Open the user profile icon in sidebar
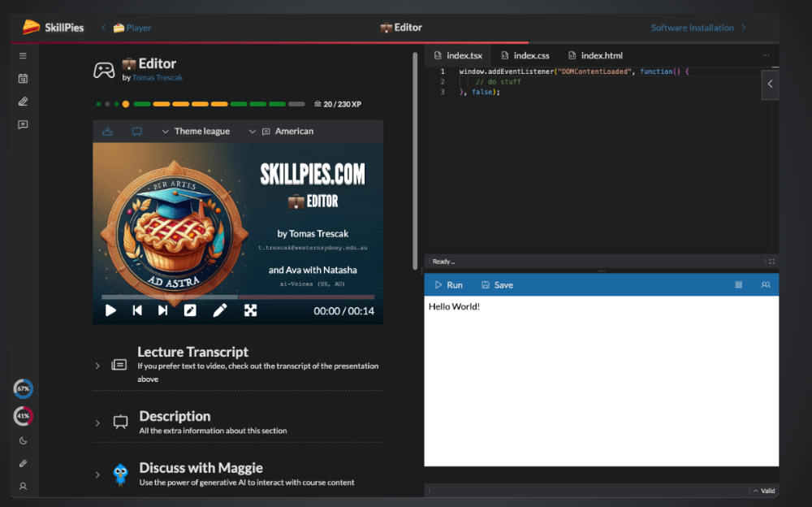This screenshot has width=812, height=507. click(23, 486)
